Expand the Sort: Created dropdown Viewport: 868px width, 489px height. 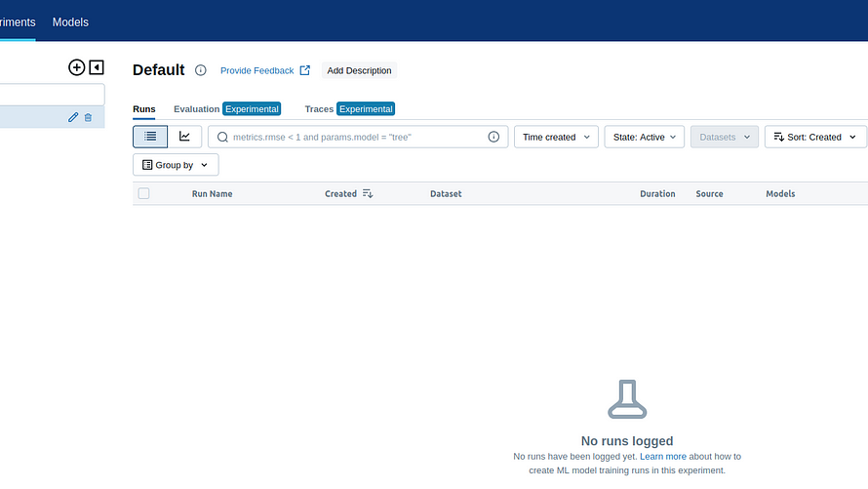(814, 137)
